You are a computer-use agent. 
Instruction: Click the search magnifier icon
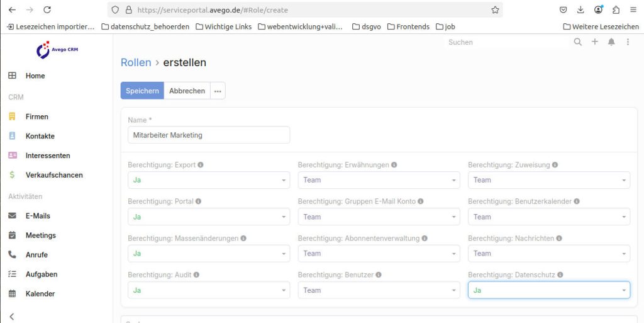point(578,42)
